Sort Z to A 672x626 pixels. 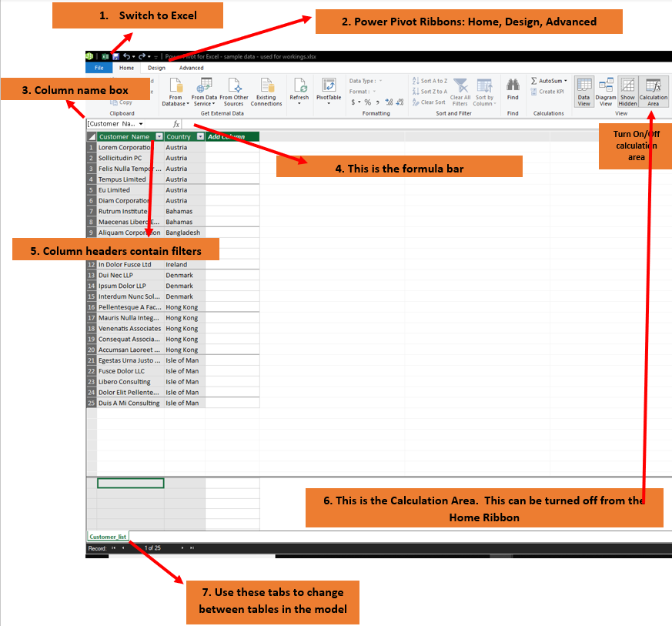[x=430, y=92]
